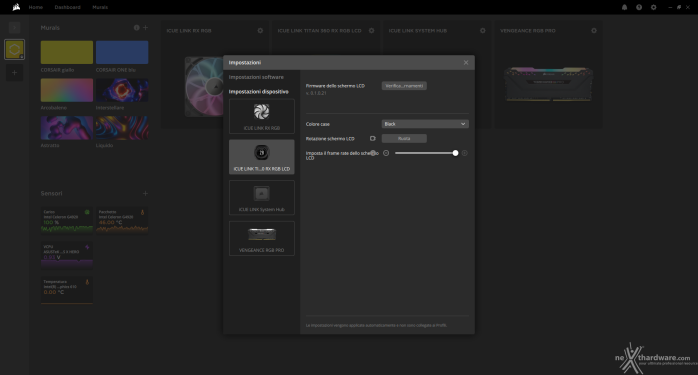Open the VENGEANCE RGB PRO card gear
Screen dimensions: 698x375
pyautogui.click(x=594, y=31)
